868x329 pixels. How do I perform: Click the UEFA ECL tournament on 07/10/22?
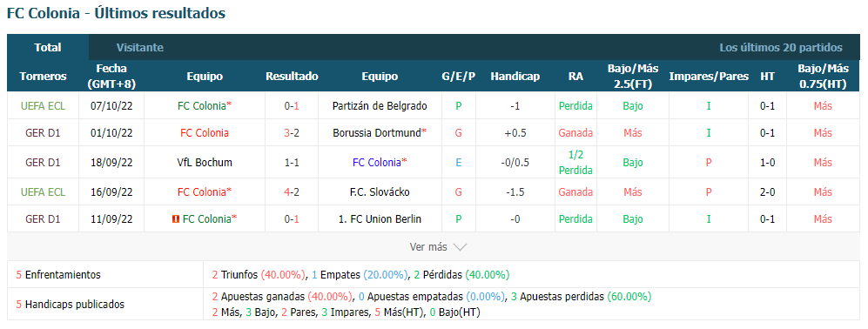pyautogui.click(x=43, y=105)
